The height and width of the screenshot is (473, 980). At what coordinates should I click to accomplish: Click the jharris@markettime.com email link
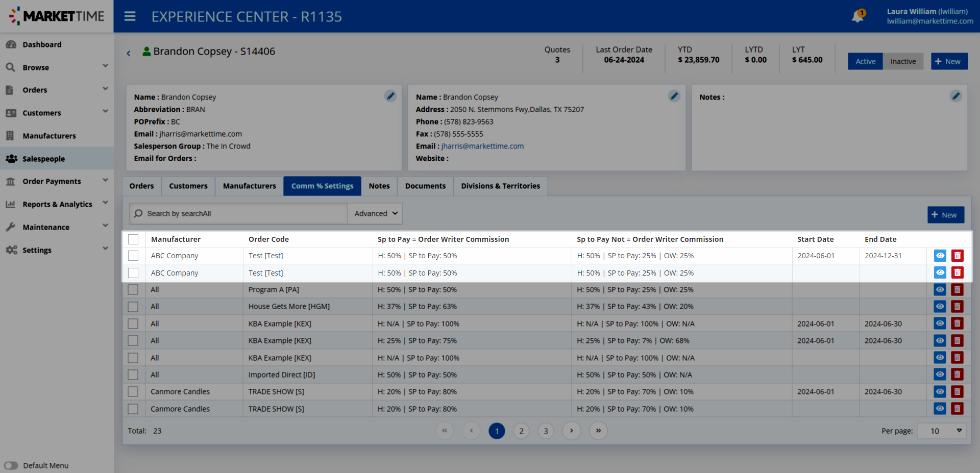482,146
